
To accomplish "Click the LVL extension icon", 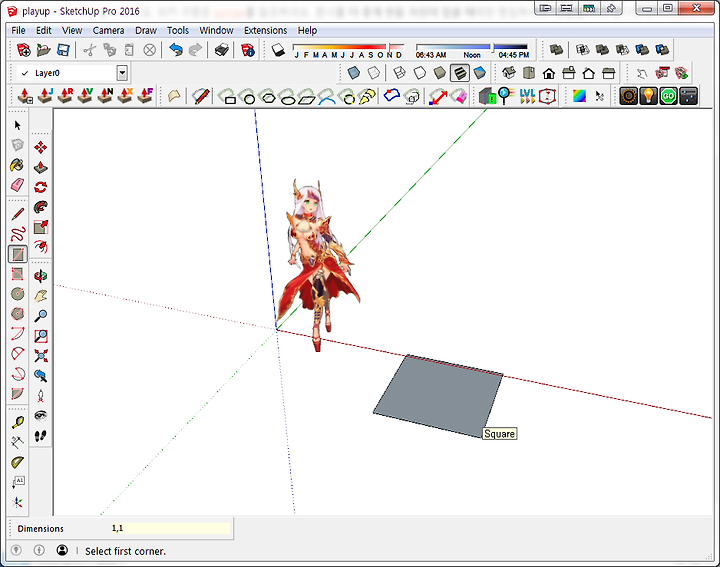I will coord(527,96).
